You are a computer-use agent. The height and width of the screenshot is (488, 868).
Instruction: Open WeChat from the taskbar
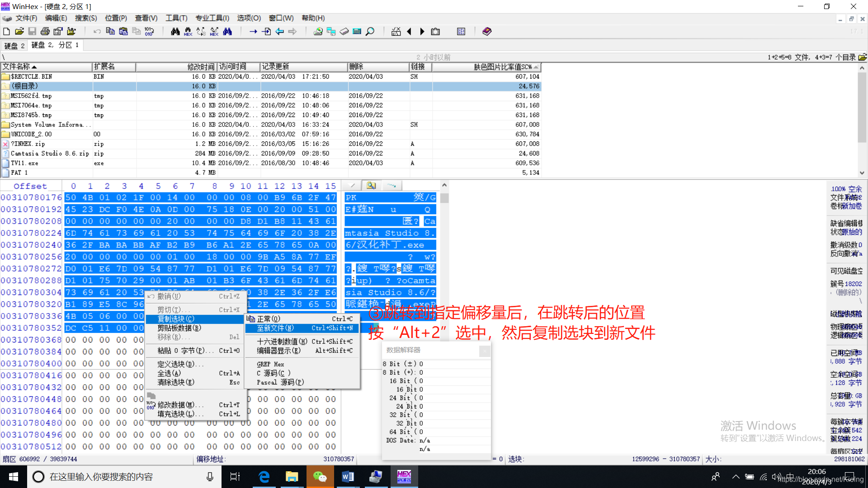pyautogui.click(x=320, y=476)
